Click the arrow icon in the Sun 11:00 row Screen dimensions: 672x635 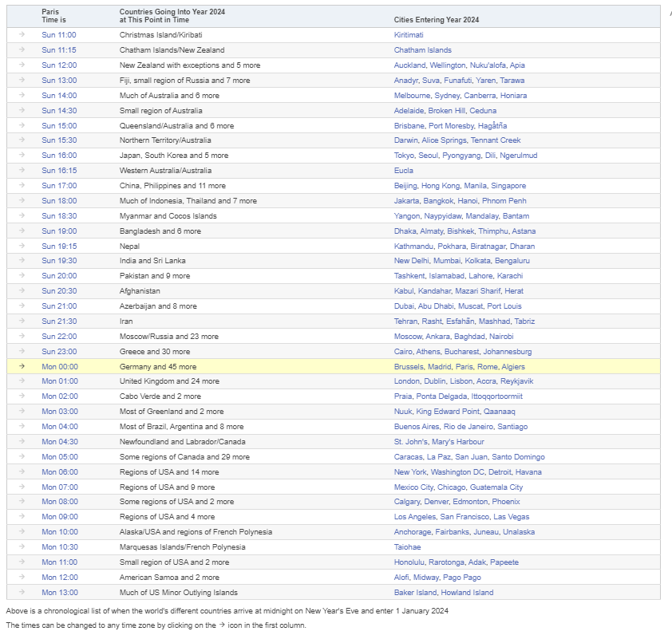pos(22,35)
